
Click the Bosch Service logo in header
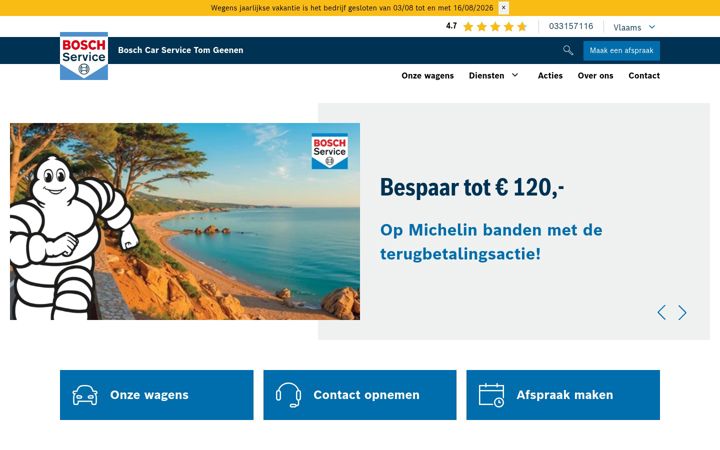[x=84, y=56]
